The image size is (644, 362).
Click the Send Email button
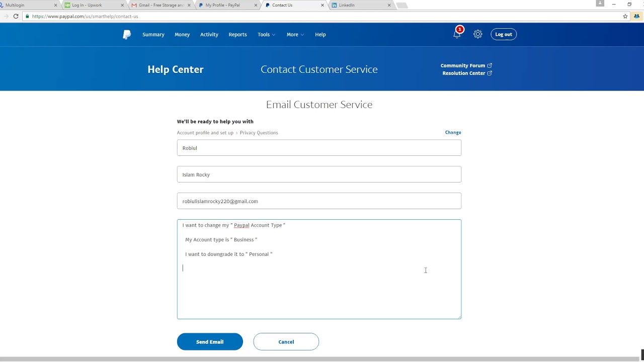click(210, 342)
